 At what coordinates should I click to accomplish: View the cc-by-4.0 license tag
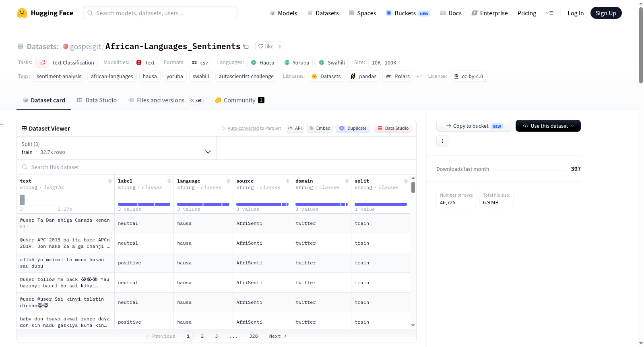tap(469, 76)
